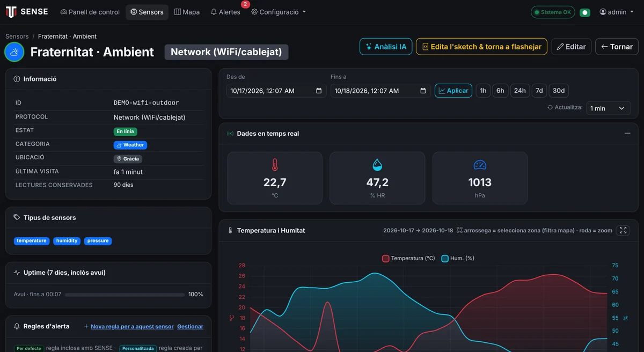The height and width of the screenshot is (352, 644).
Task: Click the Editar button
Action: tap(571, 47)
